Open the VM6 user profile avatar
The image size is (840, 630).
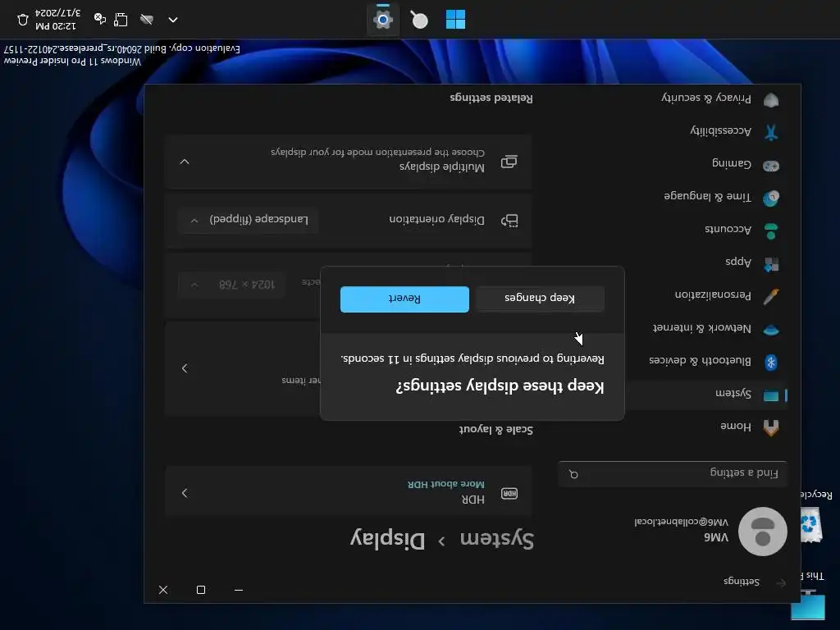click(x=763, y=531)
